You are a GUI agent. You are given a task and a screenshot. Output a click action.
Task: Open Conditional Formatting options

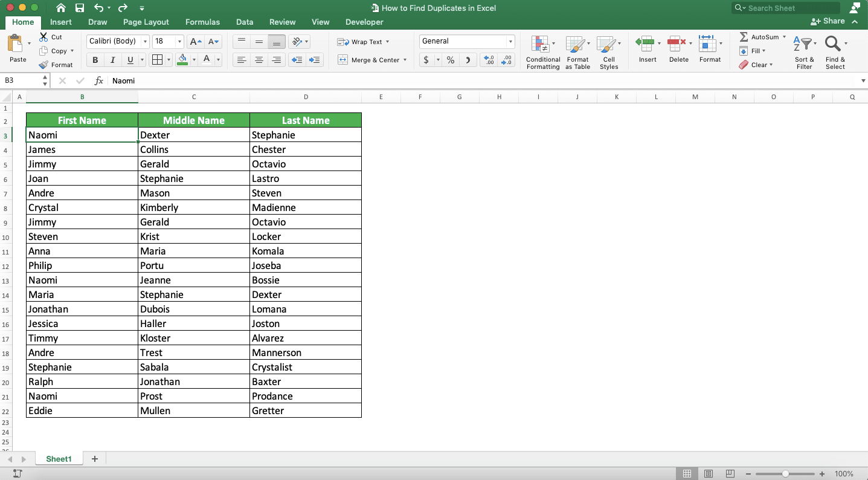[x=542, y=51]
